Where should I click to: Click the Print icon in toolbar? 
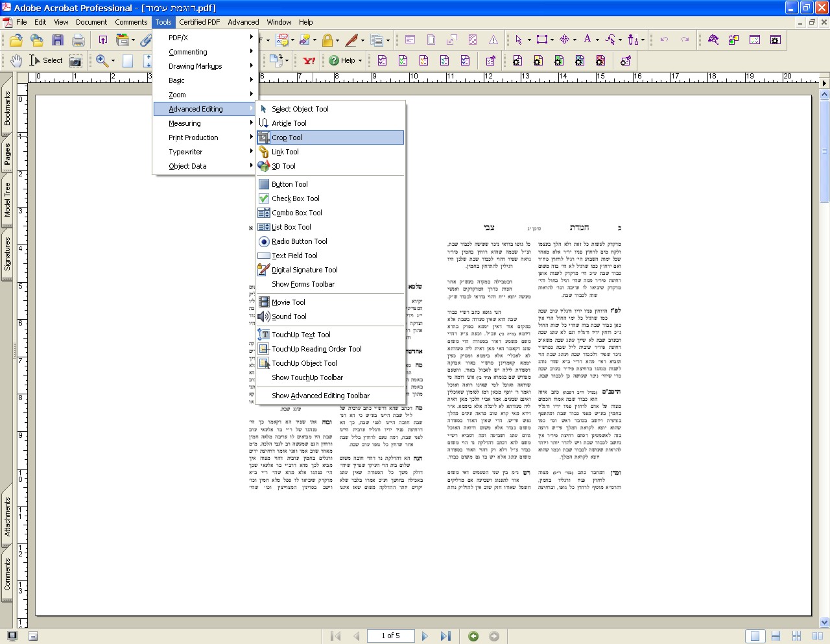coord(78,40)
